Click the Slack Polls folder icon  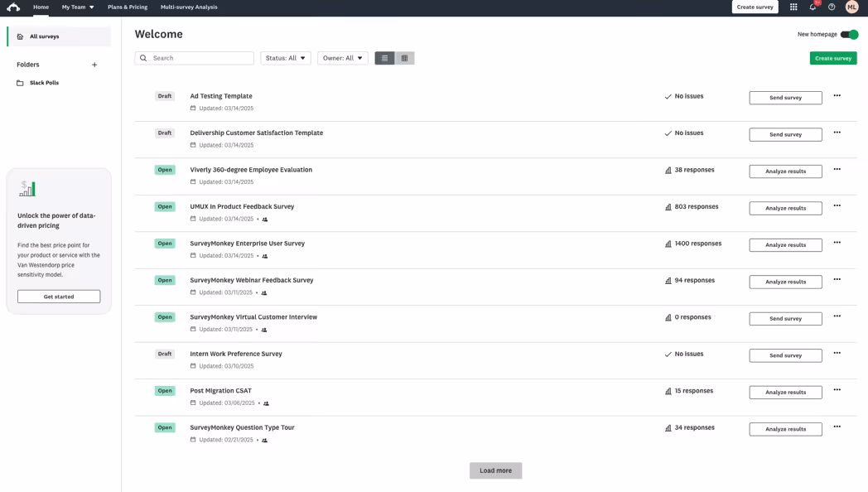tap(20, 83)
